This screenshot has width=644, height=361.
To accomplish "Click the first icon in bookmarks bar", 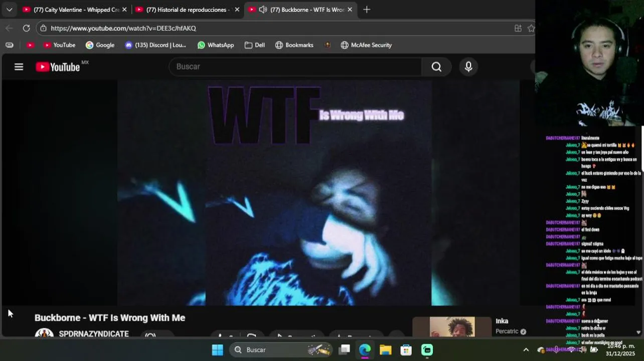I will pyautogui.click(x=9, y=45).
